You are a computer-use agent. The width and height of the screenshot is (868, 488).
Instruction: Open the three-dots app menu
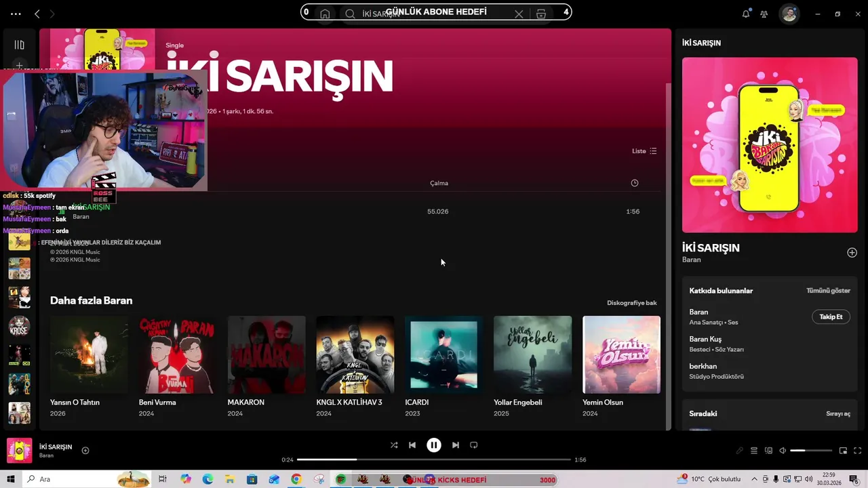click(x=16, y=14)
